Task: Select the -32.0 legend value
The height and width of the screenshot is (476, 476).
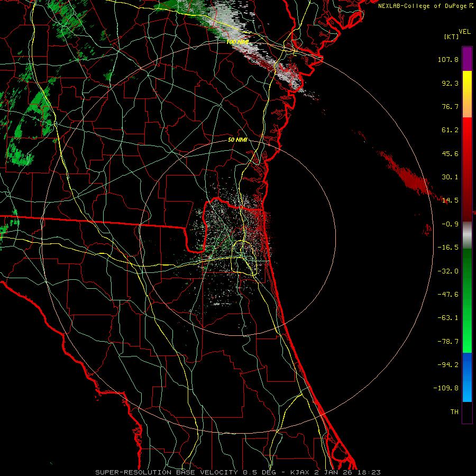Action: pos(448,271)
